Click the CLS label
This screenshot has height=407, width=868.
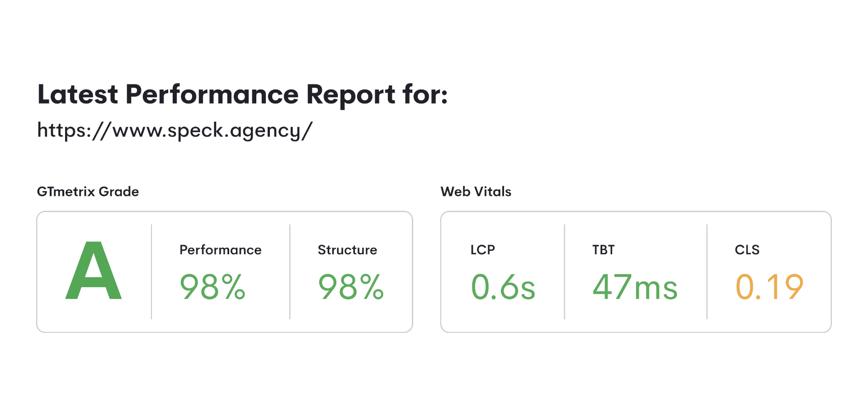[747, 250]
